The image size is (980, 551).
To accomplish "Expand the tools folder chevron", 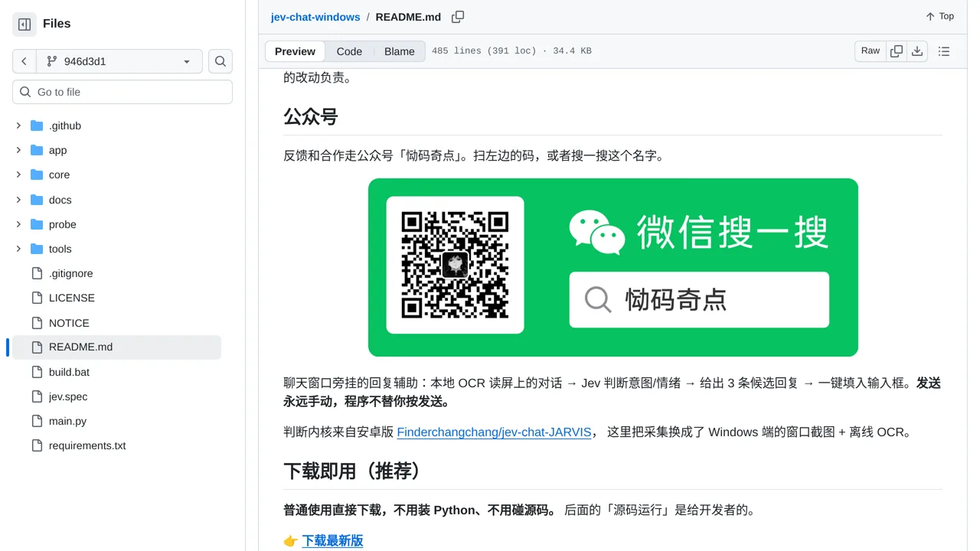I will pos(18,249).
